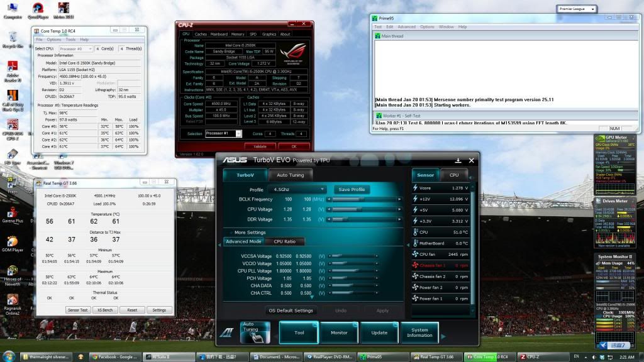Click the TurboV minimize-to-tray arrow icon

[x=458, y=161]
